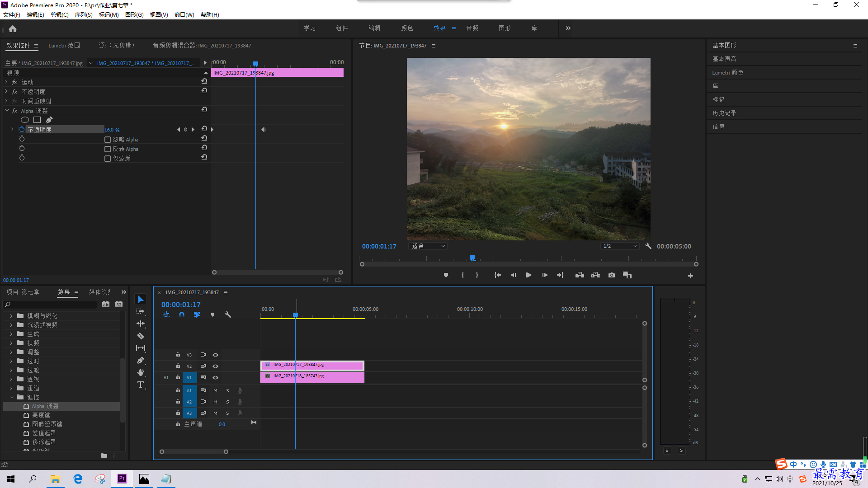Viewport: 868px width, 488px height.
Task: Click the Home icon
Action: tap(13, 28)
